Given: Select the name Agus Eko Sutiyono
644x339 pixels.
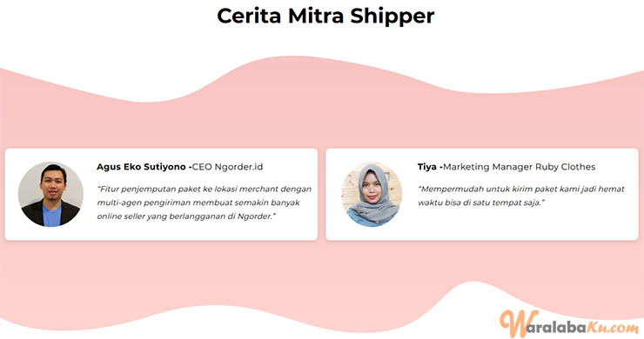Looking at the screenshot, I should pyautogui.click(x=141, y=167).
